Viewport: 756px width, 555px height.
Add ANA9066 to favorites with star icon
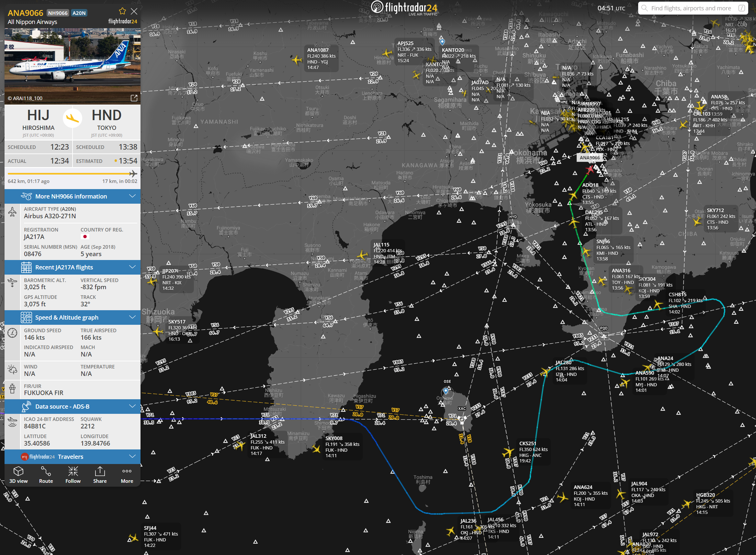[x=122, y=11]
